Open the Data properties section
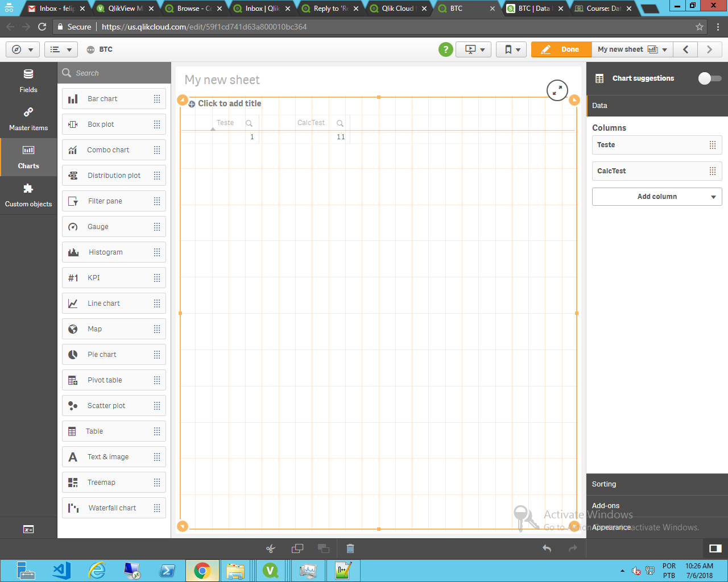 click(657, 106)
